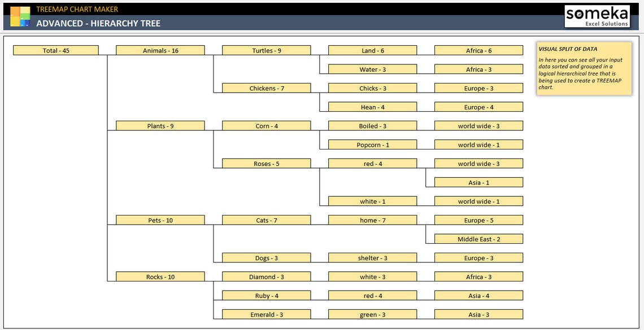The width and height of the screenshot is (644, 330).
Task: Open the Someka Excel Solutions logo
Action: 597,16
